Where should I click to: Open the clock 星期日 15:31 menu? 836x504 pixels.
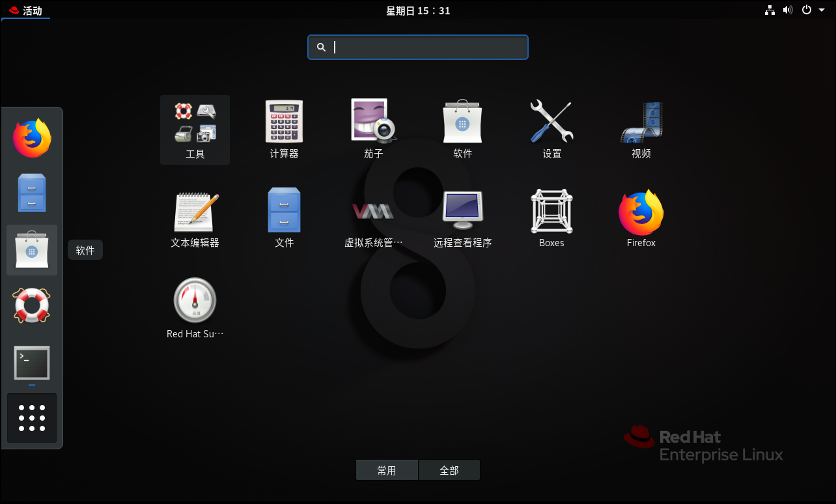point(418,10)
